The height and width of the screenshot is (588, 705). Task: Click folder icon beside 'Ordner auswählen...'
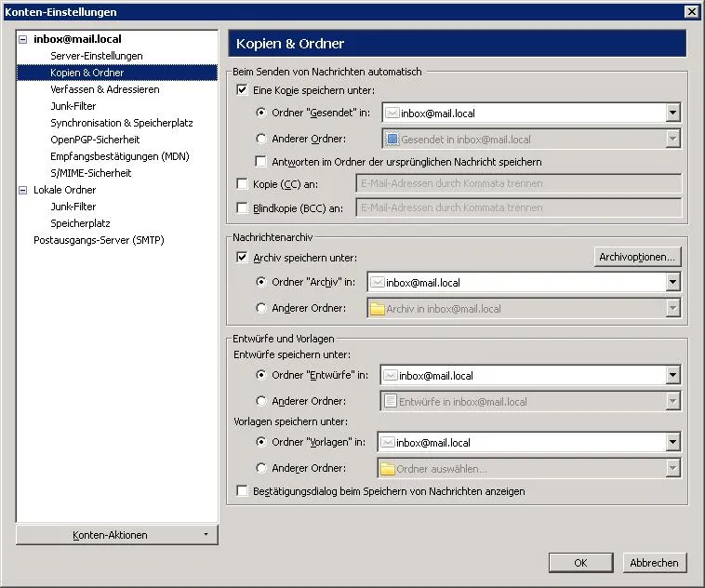coord(388,469)
